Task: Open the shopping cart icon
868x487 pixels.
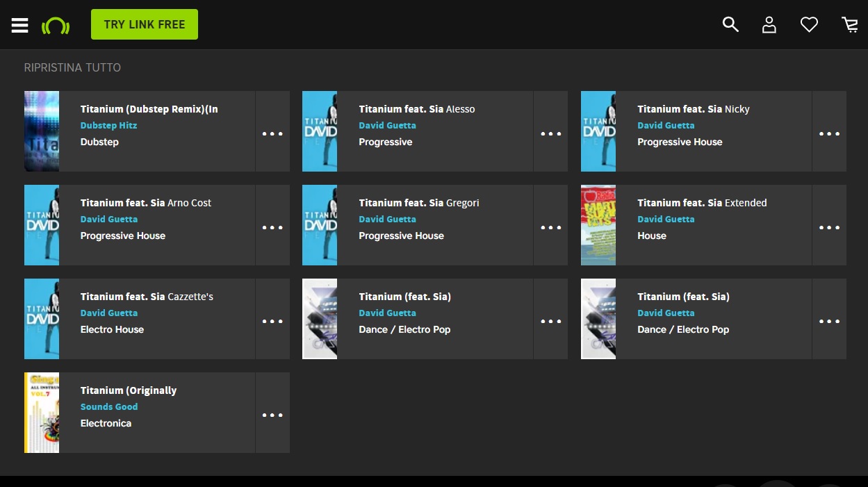Action: (850, 25)
